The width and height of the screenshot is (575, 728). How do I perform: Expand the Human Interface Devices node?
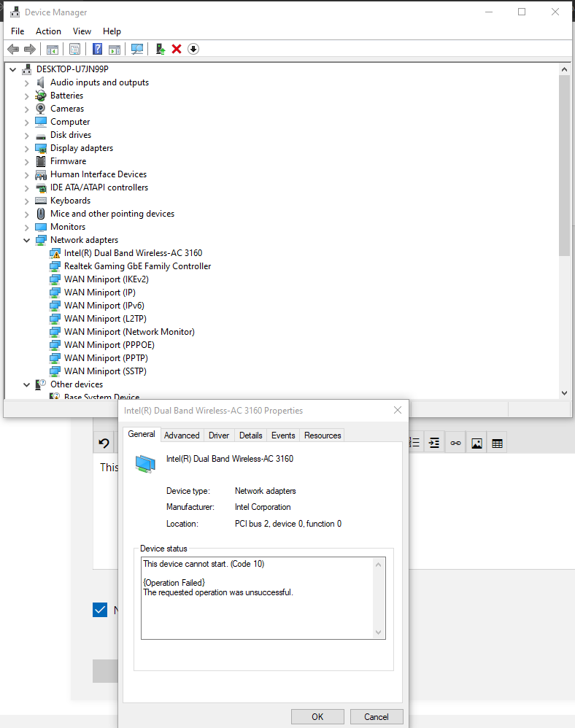point(26,175)
